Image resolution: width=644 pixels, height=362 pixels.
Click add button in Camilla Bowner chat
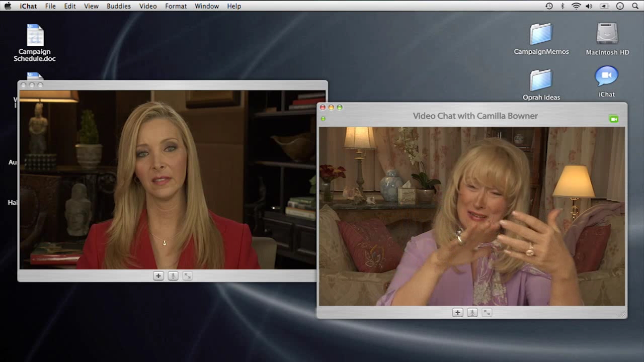pos(457,313)
